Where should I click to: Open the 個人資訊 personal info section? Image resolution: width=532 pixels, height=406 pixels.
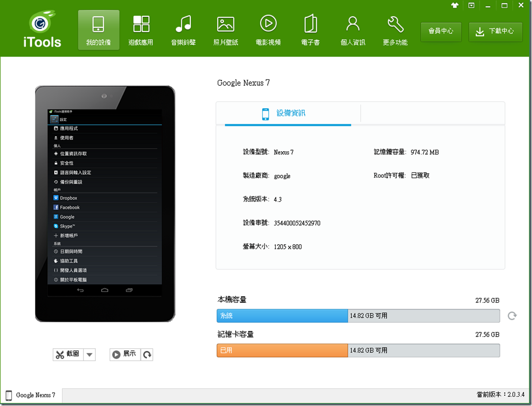click(353, 30)
